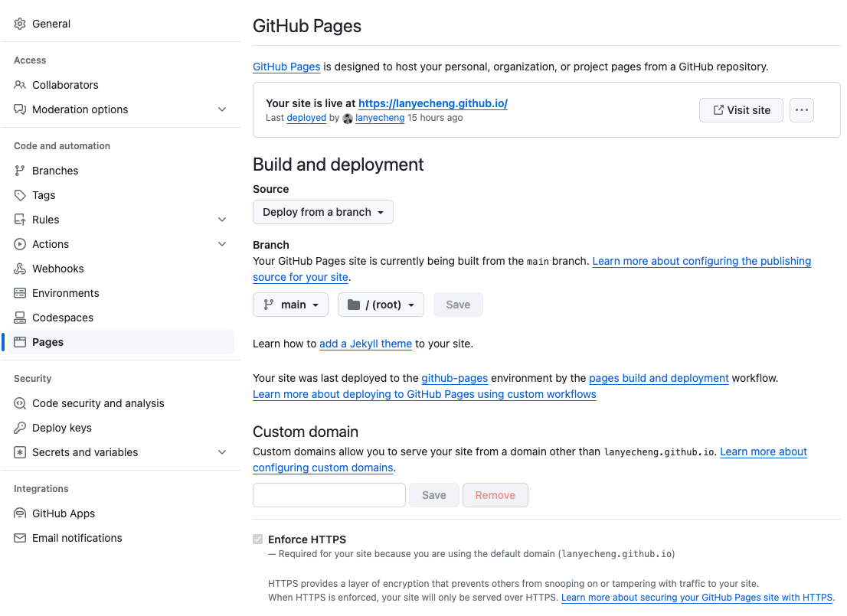Expand the Moderation options chevron
This screenshot has width=847, height=616.
222,109
